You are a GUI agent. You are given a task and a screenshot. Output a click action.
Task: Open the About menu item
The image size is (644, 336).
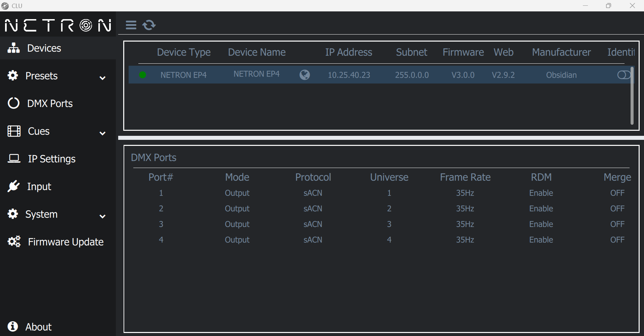tap(58, 327)
